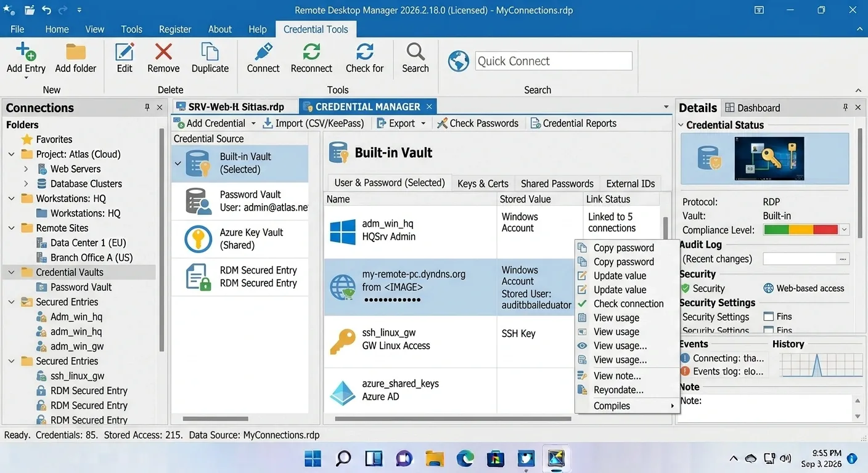Click the taskbar search magnifier icon
This screenshot has width=868, height=473.
(343, 458)
